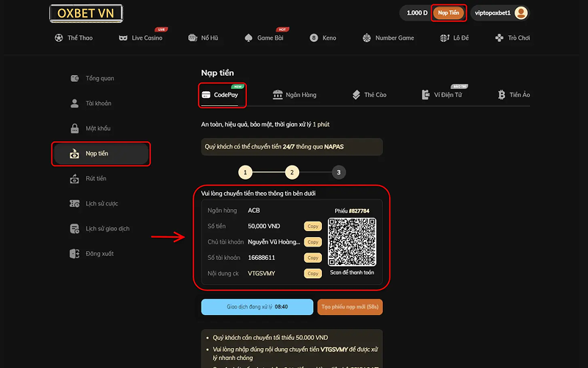Switch to the CodePay tab
588x368 pixels.
[223, 95]
